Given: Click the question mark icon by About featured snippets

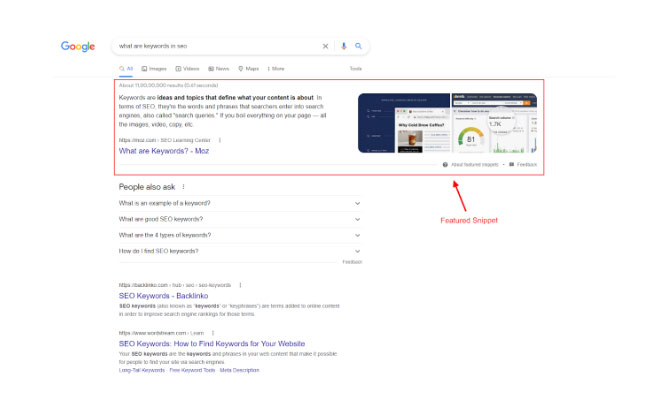Looking at the screenshot, I should [445, 165].
